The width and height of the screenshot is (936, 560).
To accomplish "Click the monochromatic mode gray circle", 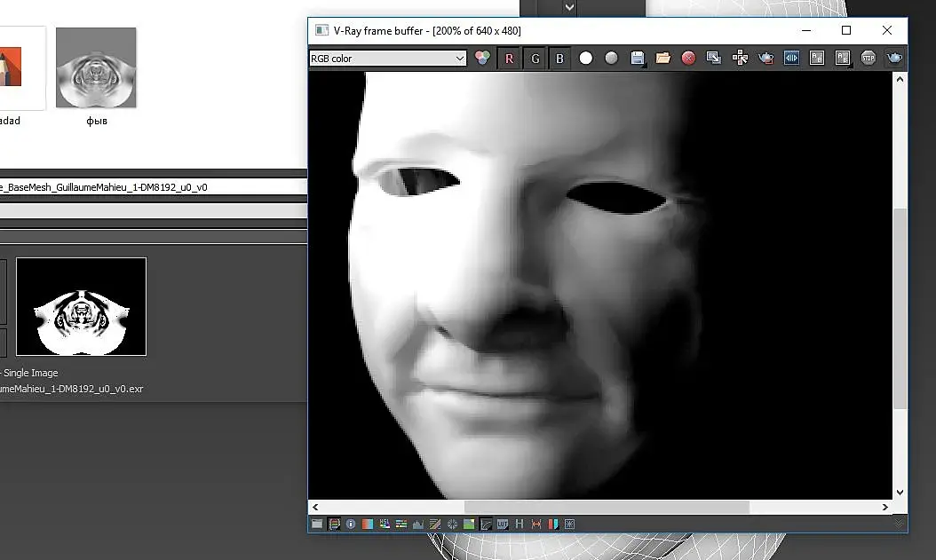I will (x=611, y=59).
